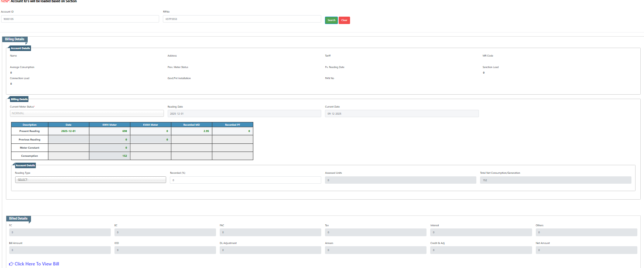The height and width of the screenshot is (268, 644).
Task: Open the Click Here To View Bill link
Action: 37,264
